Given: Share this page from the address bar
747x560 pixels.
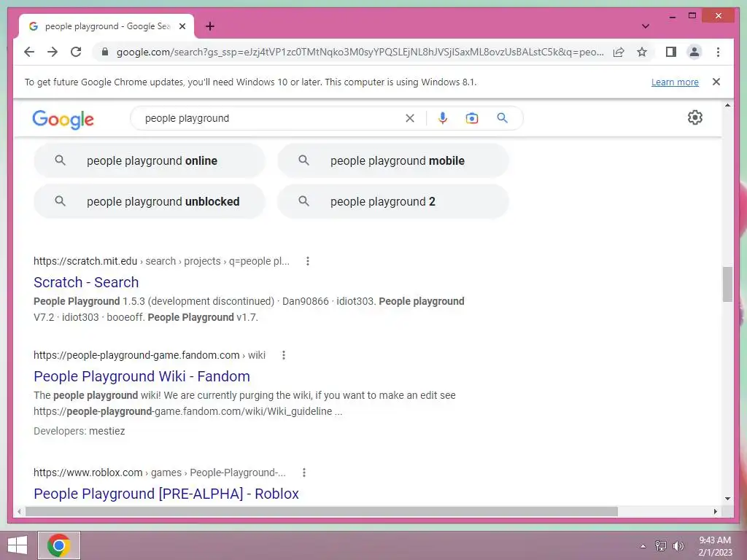Looking at the screenshot, I should (619, 52).
